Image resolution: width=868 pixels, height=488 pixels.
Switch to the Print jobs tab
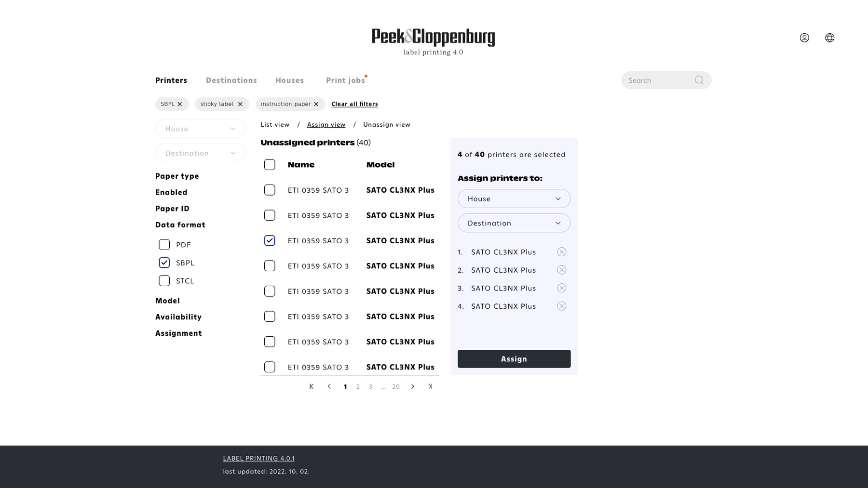pyautogui.click(x=345, y=80)
